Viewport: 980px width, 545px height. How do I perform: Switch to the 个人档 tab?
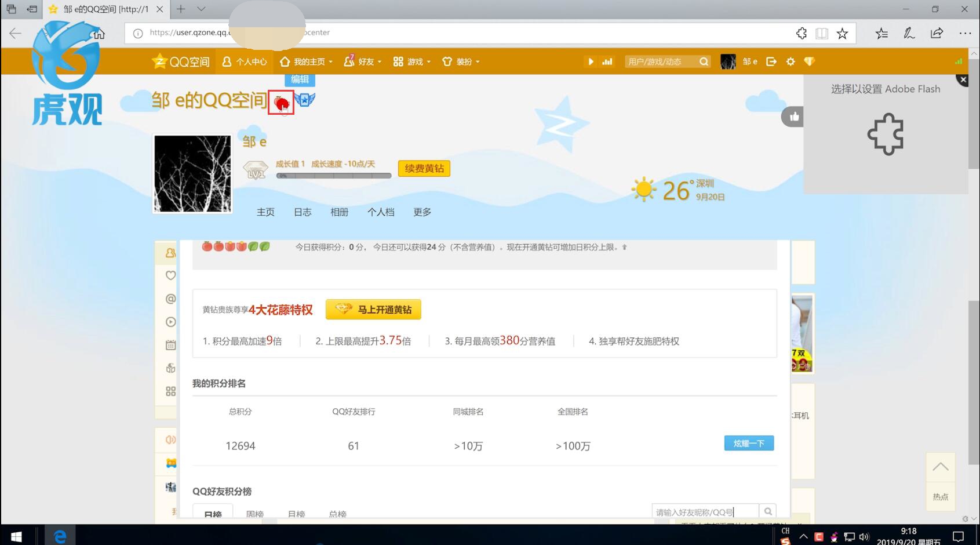(381, 212)
